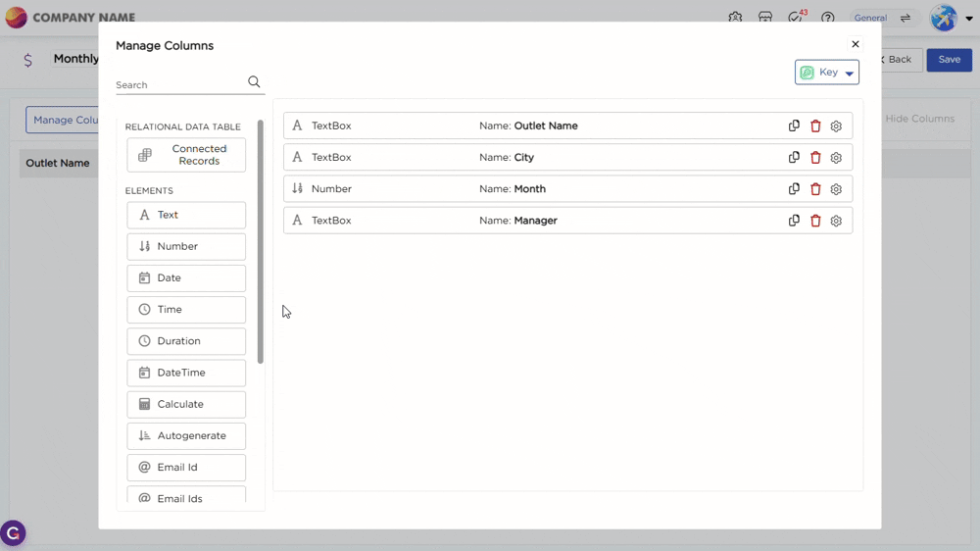This screenshot has width=980, height=551.
Task: Expand the user profile avatar menu
Action: point(945,18)
